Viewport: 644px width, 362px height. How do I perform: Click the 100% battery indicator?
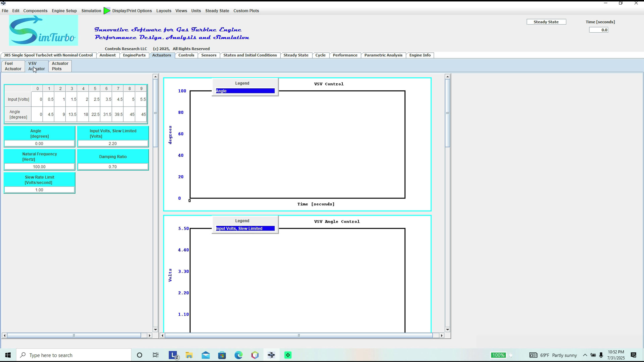(x=498, y=355)
